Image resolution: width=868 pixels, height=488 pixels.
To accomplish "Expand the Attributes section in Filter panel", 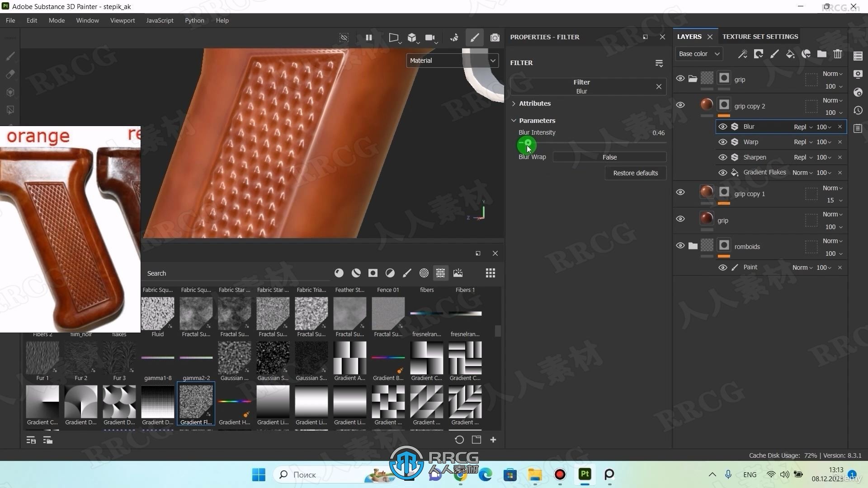I will tap(513, 103).
